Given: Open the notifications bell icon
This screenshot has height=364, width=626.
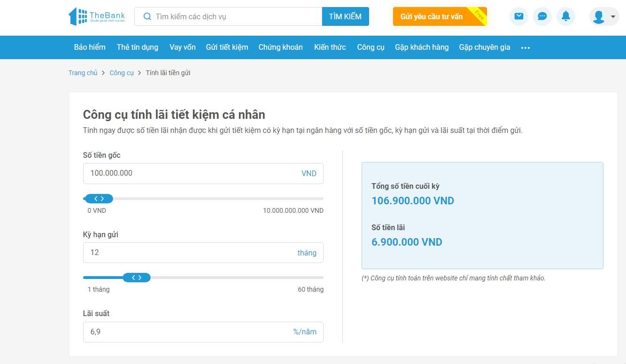Looking at the screenshot, I should pos(565,16).
